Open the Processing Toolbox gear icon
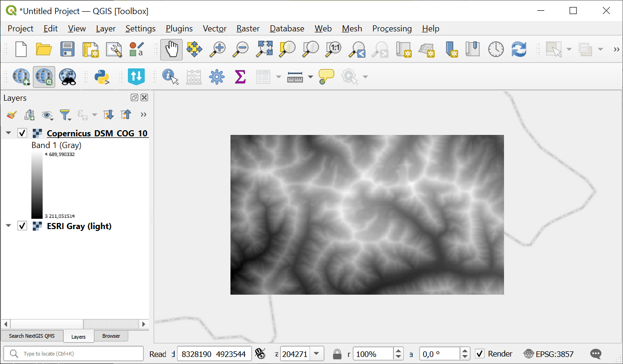The width and height of the screenshot is (623, 364). point(217,77)
